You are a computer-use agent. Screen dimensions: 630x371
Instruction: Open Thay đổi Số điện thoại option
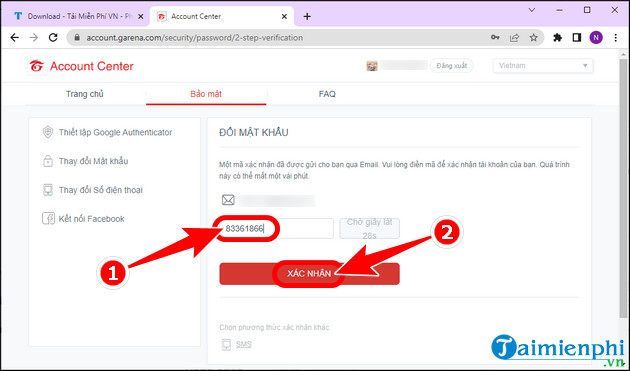[x=100, y=190]
